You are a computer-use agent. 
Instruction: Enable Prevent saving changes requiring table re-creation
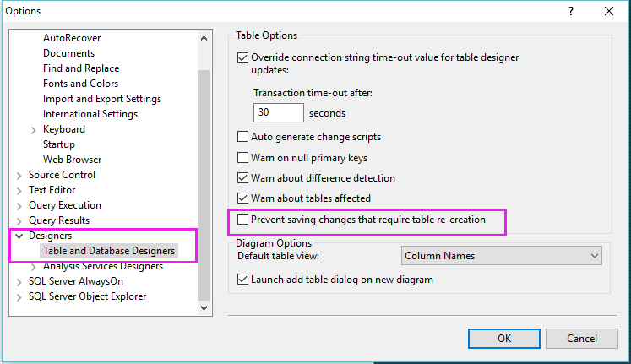tap(243, 220)
